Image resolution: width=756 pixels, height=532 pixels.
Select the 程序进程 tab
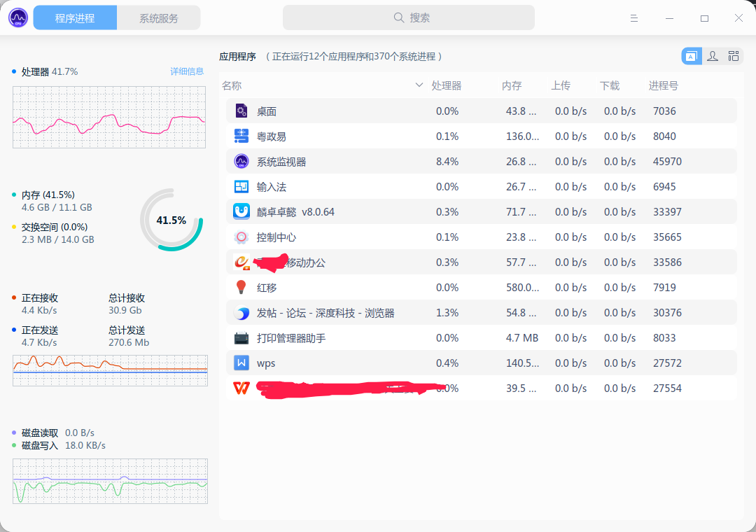75,17
